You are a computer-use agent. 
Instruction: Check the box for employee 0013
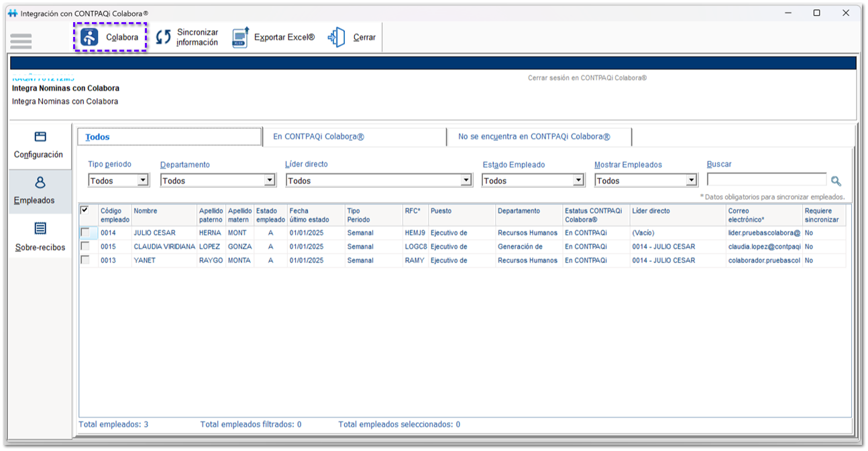[x=85, y=260]
